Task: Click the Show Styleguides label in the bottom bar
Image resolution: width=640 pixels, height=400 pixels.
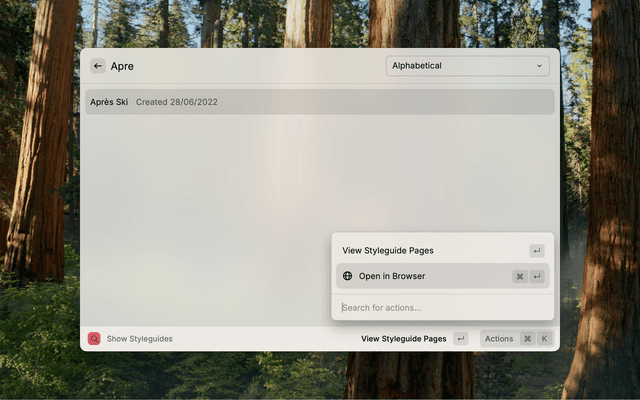Action: [x=140, y=339]
